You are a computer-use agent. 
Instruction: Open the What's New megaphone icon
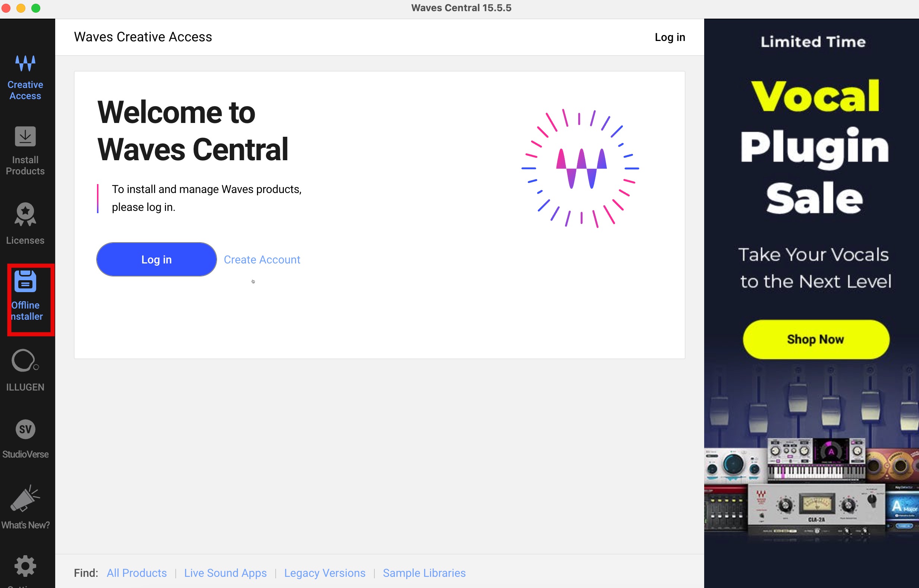coord(25,498)
